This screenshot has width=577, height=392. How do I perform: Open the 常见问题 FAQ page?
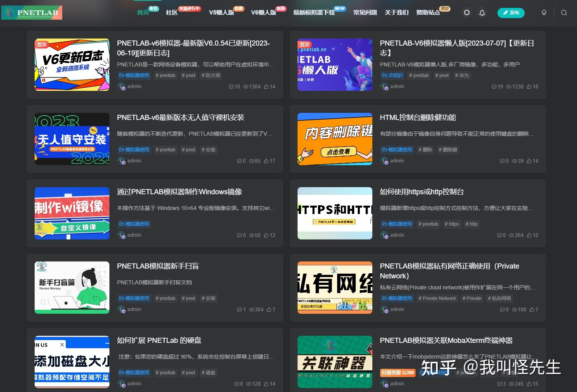tap(365, 13)
